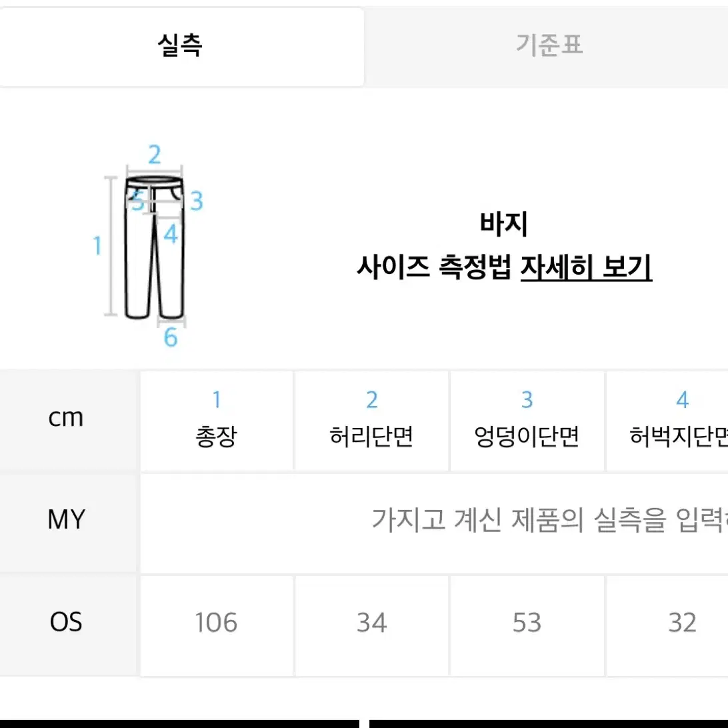Click the number 1 length label on diagram
This screenshot has width=728, height=728.
(x=97, y=245)
